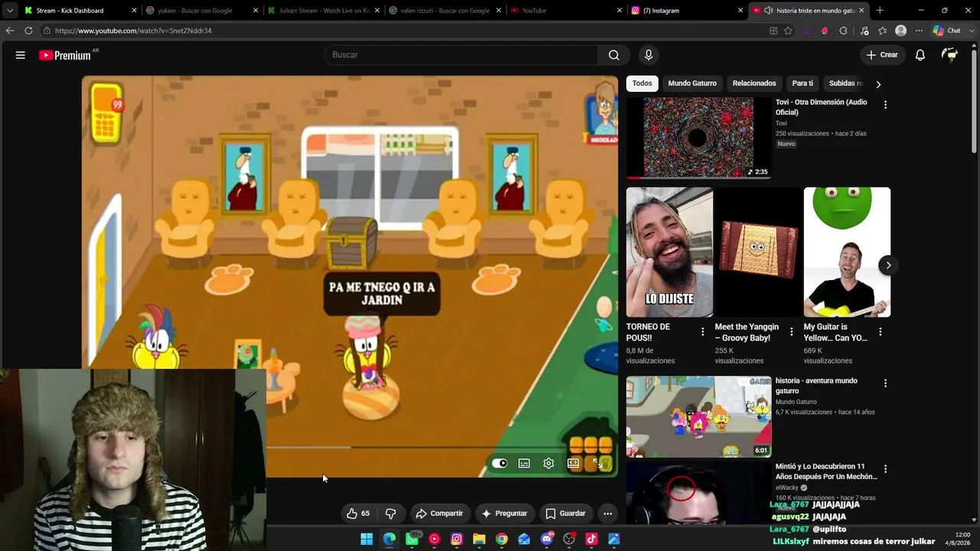Open a new browser tab
980x551 pixels.
coord(880,11)
